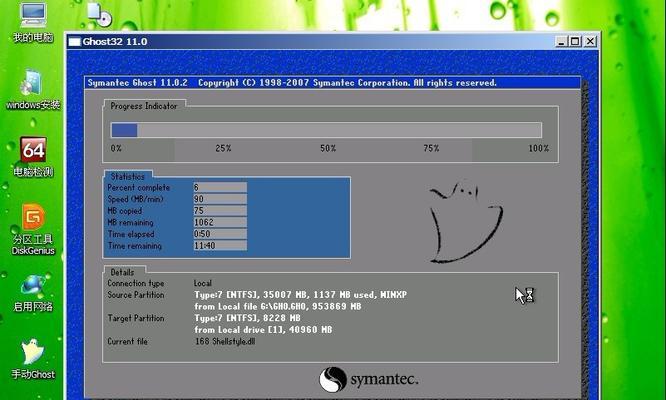The image size is (666, 400).
Task: Select the CD document icon on desktop
Action: [x=99, y=14]
